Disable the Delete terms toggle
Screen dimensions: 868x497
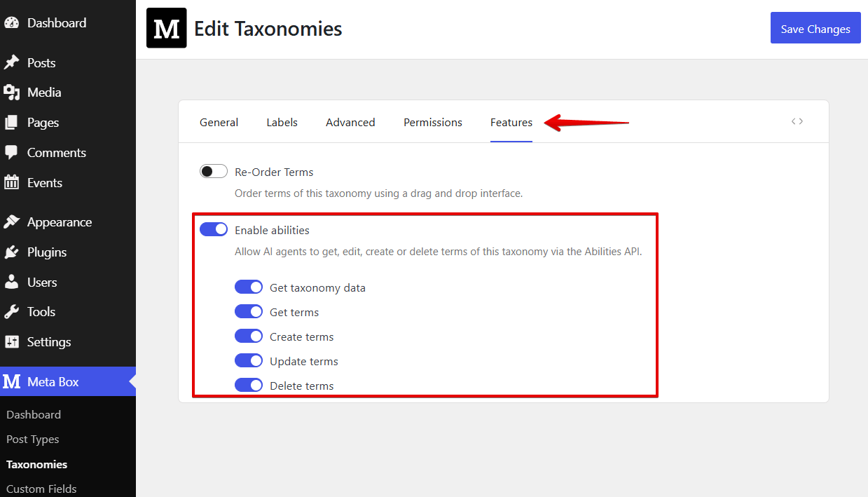point(249,386)
